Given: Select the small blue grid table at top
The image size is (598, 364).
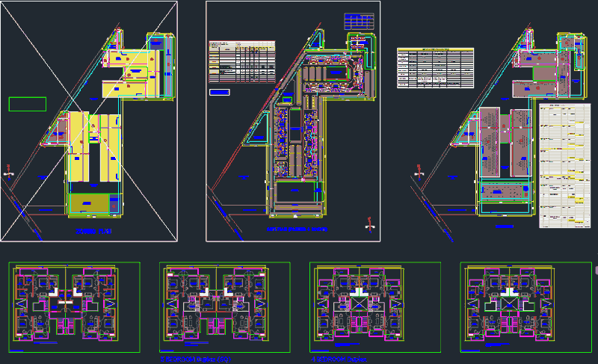Looking at the screenshot, I should (x=358, y=22).
